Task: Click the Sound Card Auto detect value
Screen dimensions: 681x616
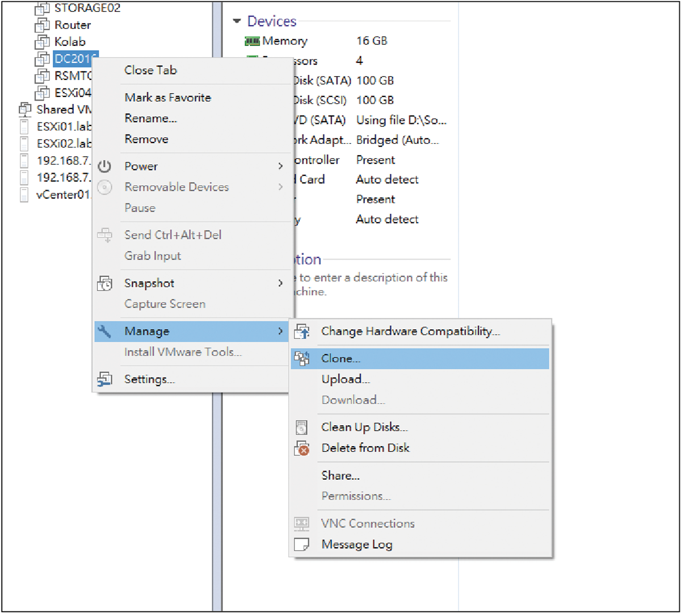Action: [x=387, y=180]
